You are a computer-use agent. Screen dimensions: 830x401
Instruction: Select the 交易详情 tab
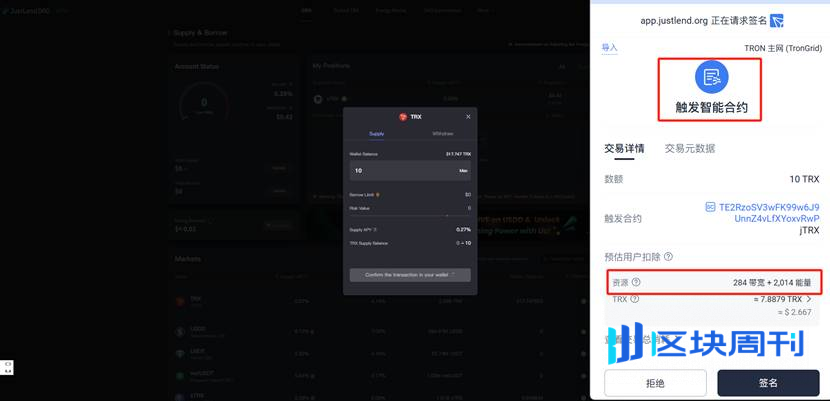coord(624,149)
